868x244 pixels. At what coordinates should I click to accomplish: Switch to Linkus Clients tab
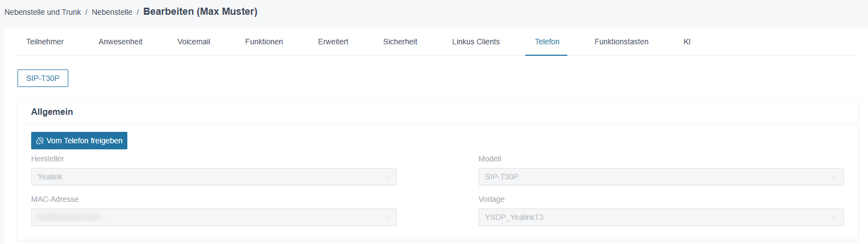coord(476,42)
